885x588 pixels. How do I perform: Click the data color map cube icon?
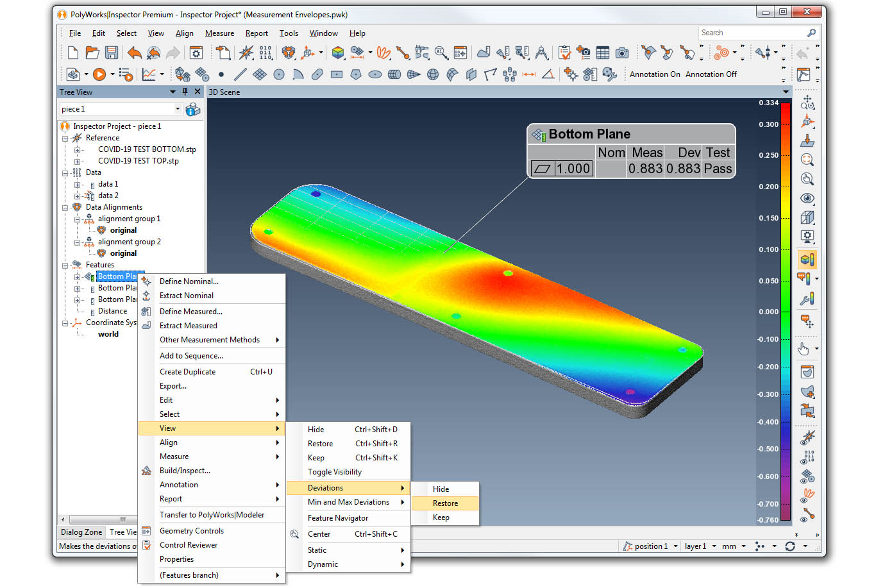[x=338, y=53]
